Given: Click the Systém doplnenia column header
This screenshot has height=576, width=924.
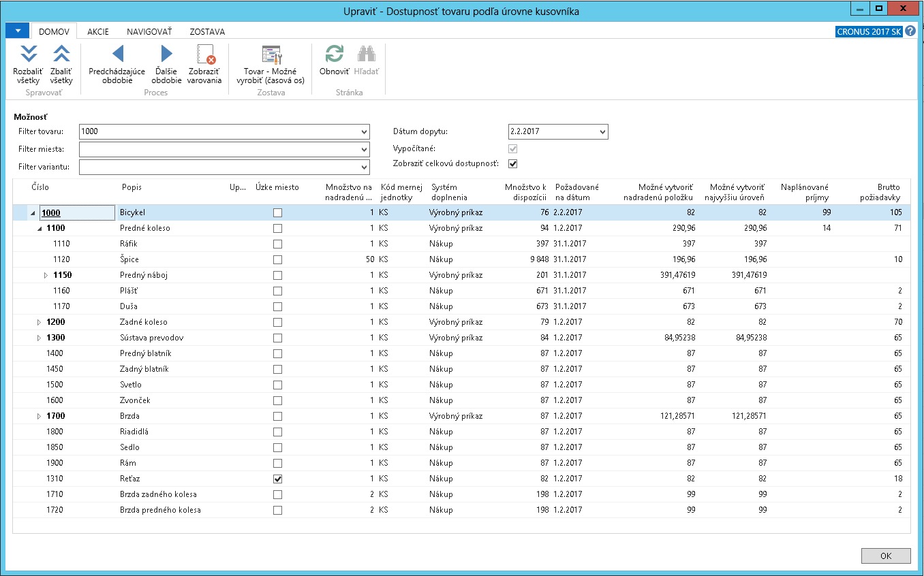Looking at the screenshot, I should tap(449, 192).
